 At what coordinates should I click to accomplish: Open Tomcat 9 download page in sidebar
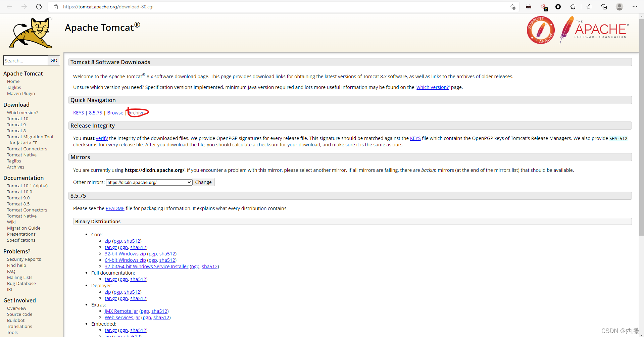click(x=16, y=125)
